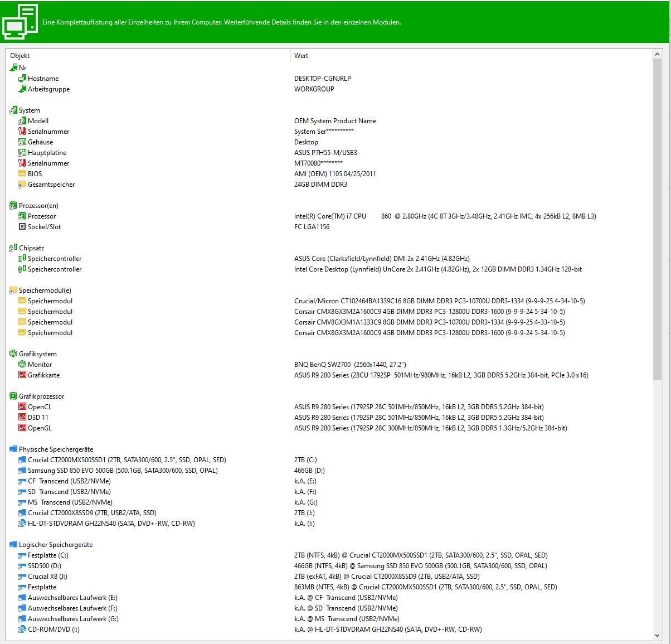Click the computer overview icon in green header
Screen dimensions: 671x644
[20, 21]
